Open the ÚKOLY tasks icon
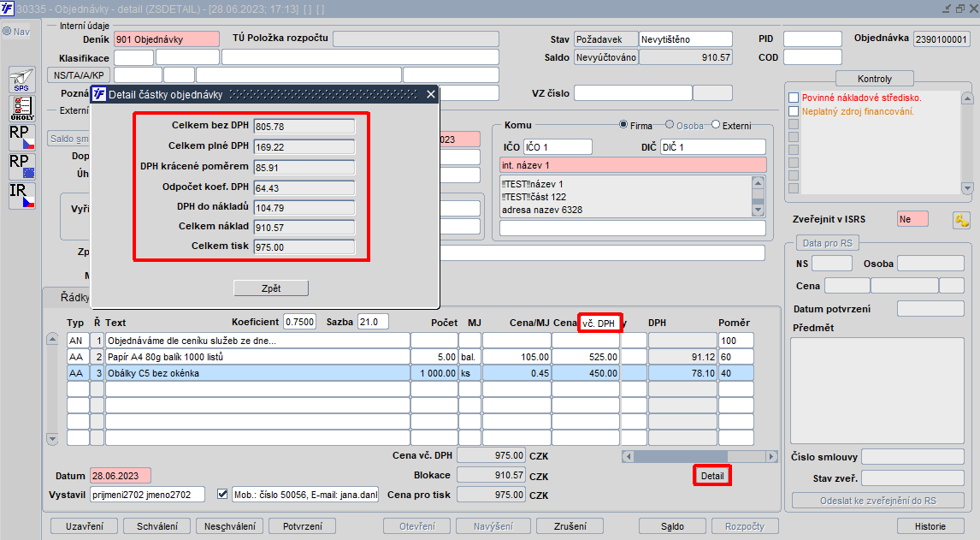This screenshot has height=540, width=980. pos(21,109)
